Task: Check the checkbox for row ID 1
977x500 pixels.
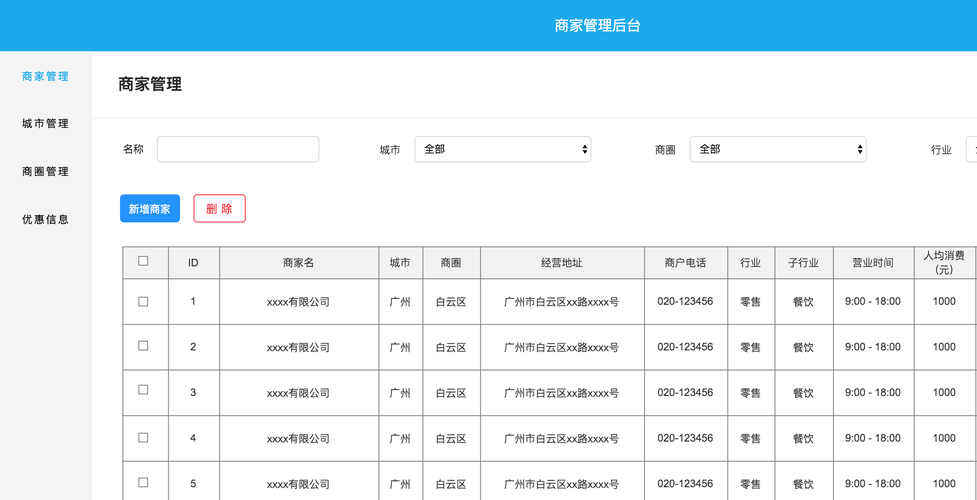Action: click(143, 301)
